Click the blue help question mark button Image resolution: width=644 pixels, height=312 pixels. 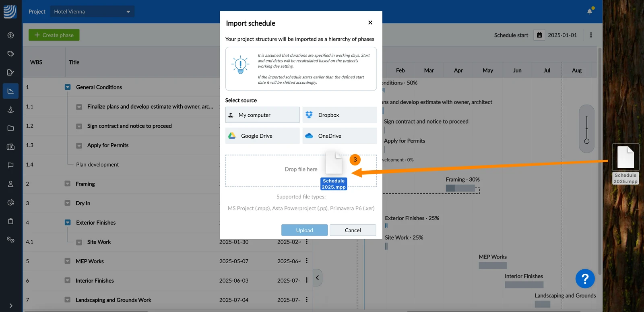[585, 279]
